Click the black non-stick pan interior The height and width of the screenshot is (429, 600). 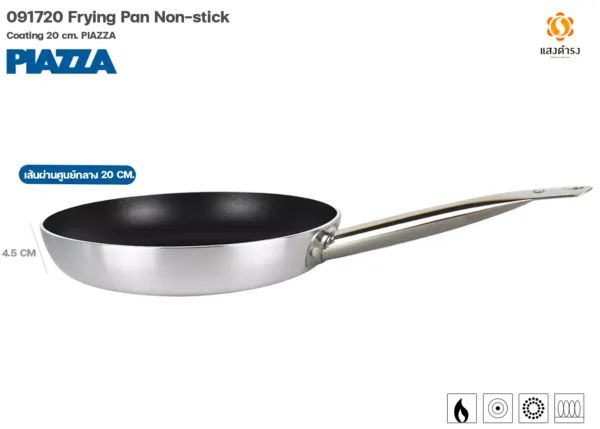coord(189,219)
